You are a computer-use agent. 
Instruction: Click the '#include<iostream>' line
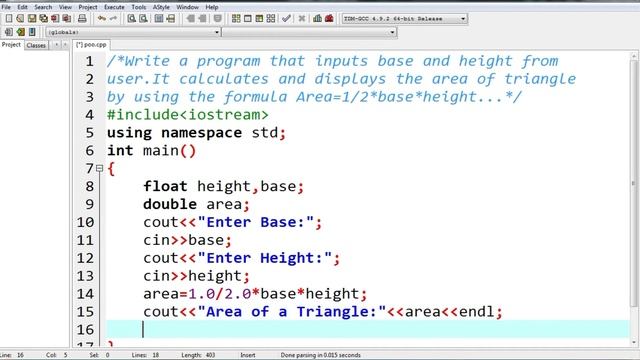[188, 115]
